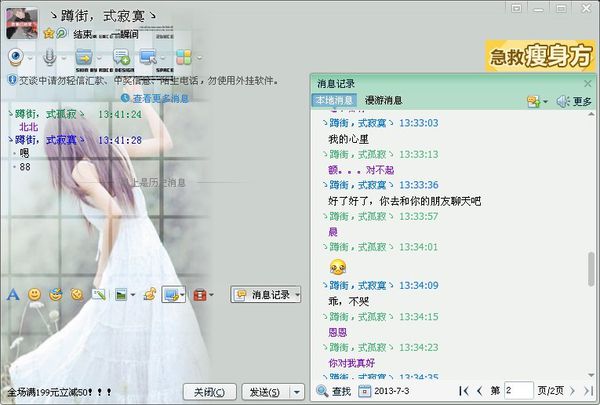Image resolution: width=600 pixels, height=405 pixels.
Task: Open the red gift box tool icon
Action: click(200, 295)
